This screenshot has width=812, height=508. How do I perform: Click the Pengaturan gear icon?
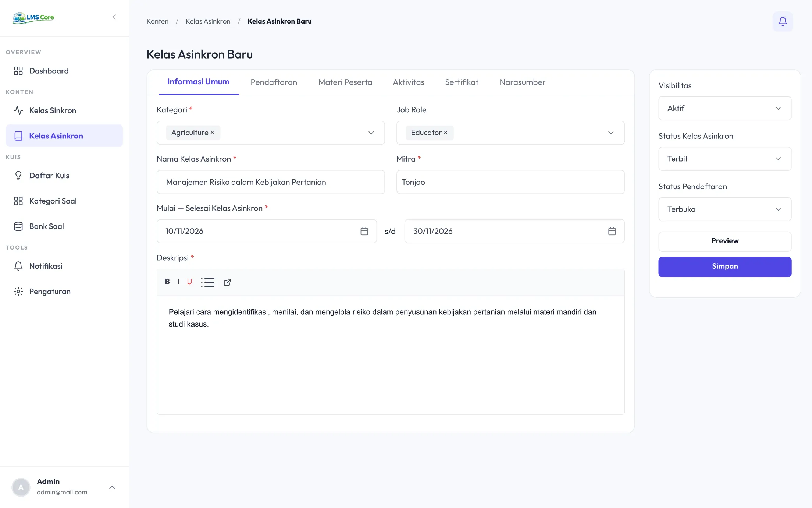coord(18,292)
